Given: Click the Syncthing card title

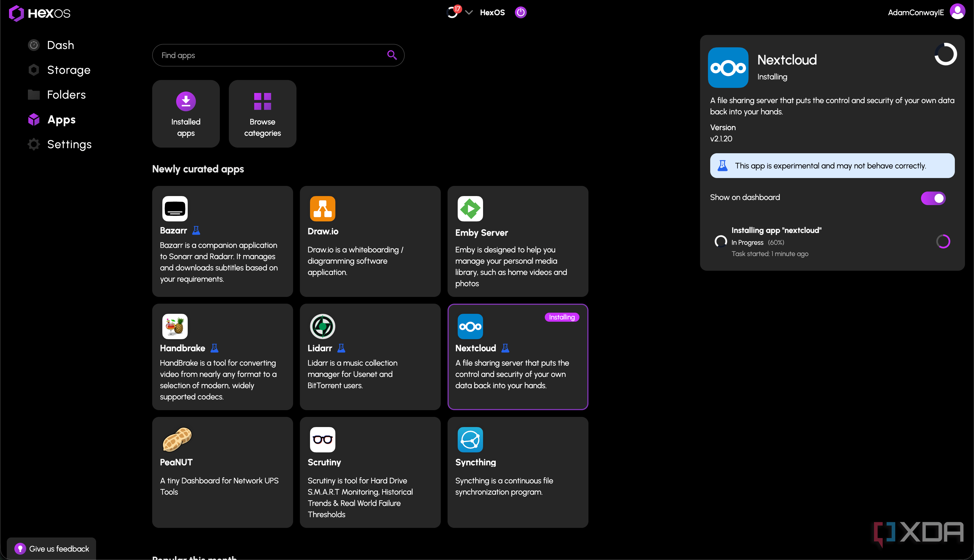Looking at the screenshot, I should point(475,462).
